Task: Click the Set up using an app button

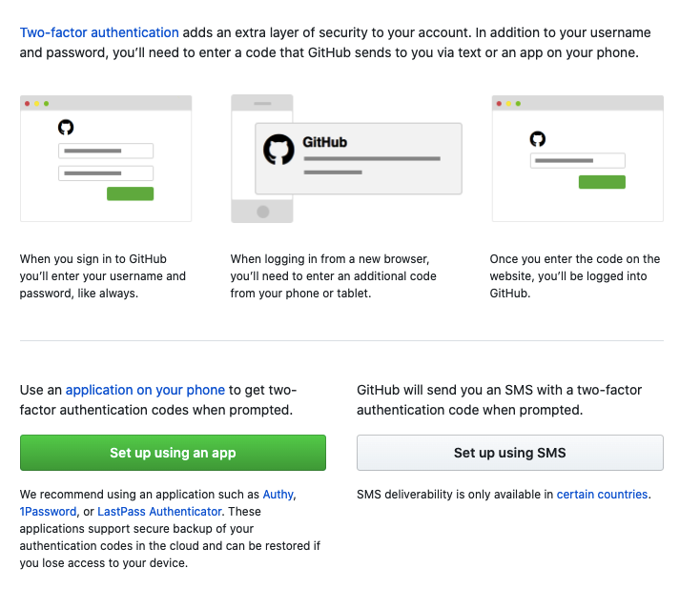Action: [173, 453]
